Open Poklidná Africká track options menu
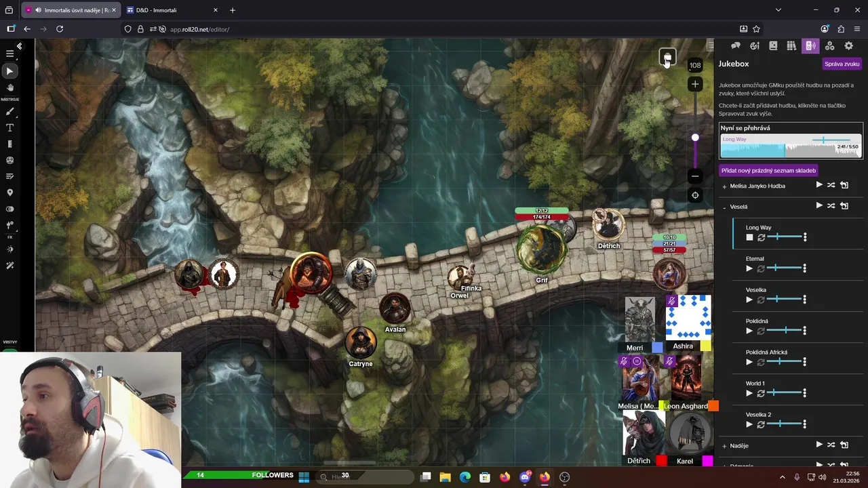Screen dimensions: 868x488 click(805, 362)
